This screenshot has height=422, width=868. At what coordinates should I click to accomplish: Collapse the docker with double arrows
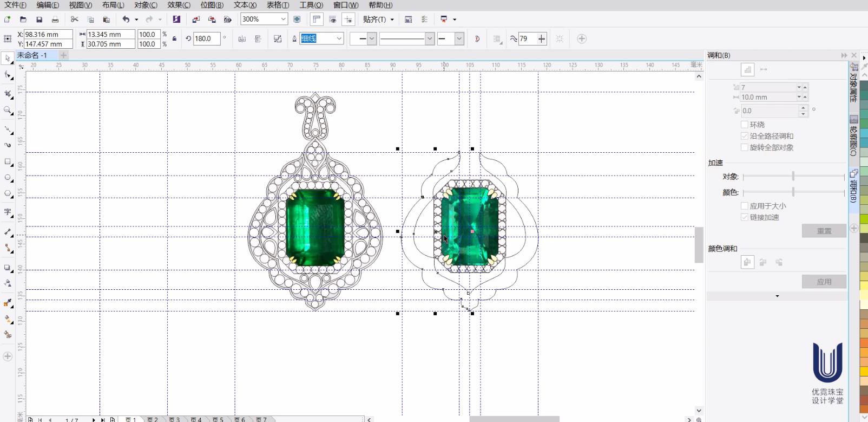pyautogui.click(x=844, y=55)
